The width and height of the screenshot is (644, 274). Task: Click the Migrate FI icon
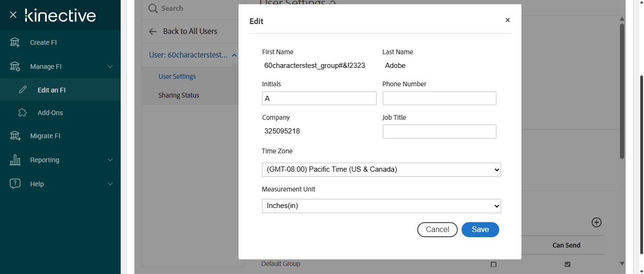pos(15,136)
